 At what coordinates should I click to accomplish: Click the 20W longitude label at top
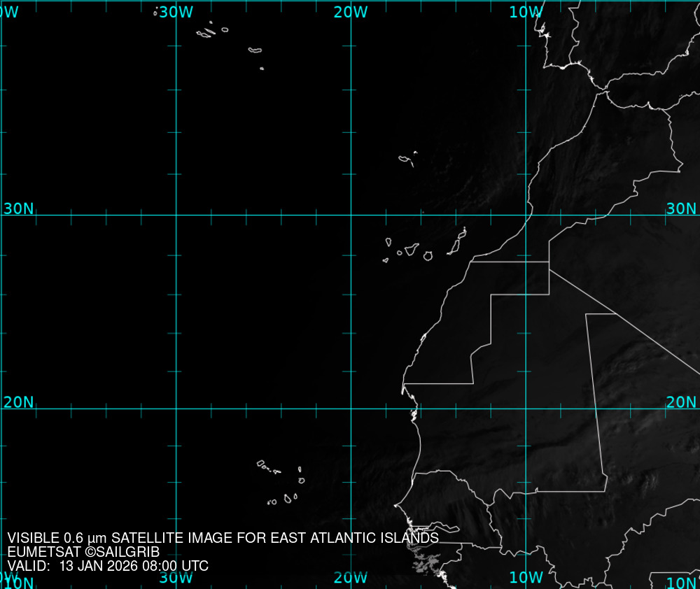point(351,12)
